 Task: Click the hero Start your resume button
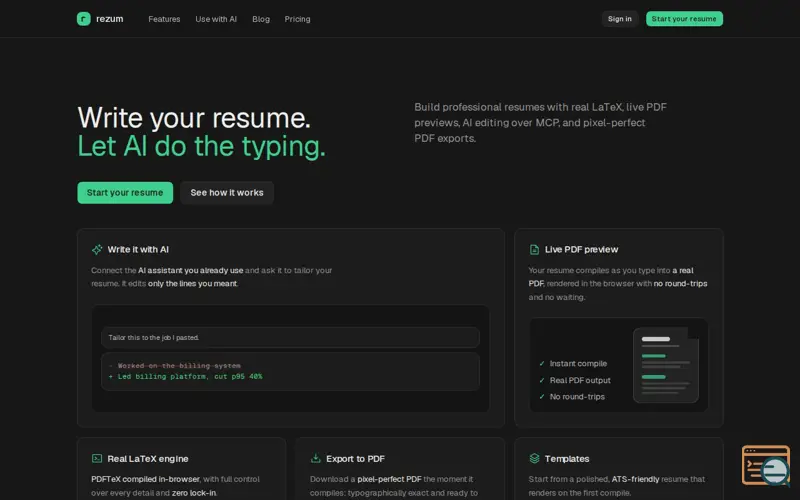125,193
